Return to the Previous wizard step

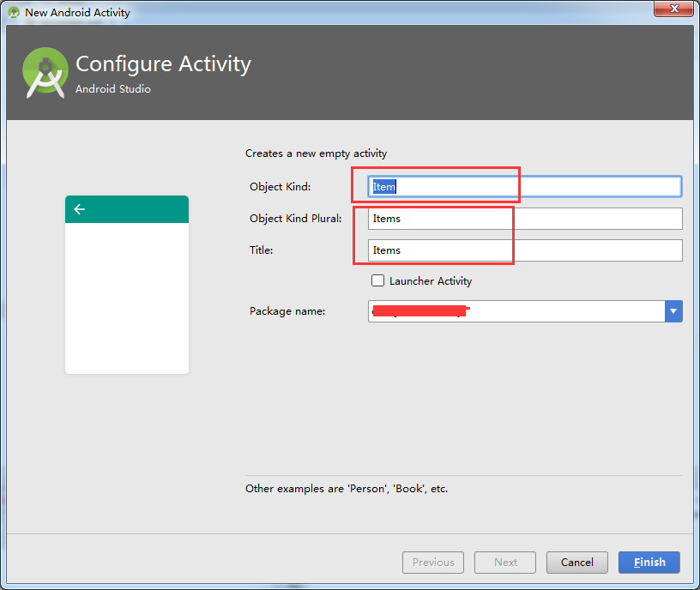433,563
